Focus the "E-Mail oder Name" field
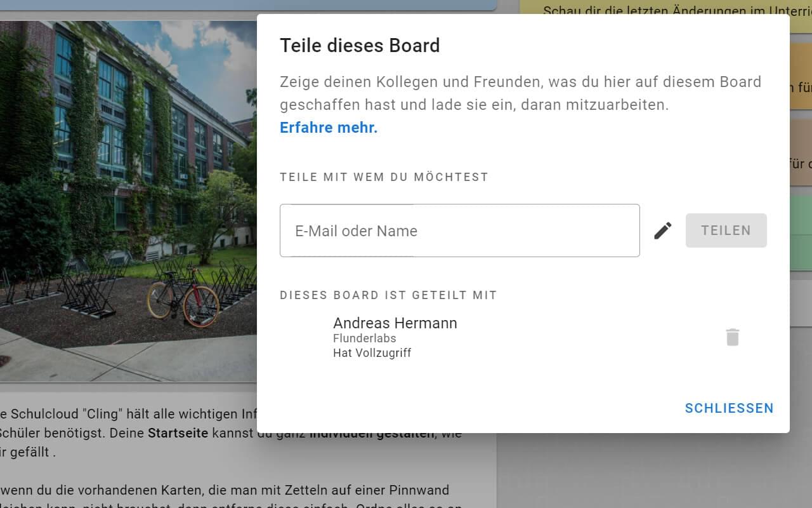This screenshot has width=812, height=508. pyautogui.click(x=459, y=231)
